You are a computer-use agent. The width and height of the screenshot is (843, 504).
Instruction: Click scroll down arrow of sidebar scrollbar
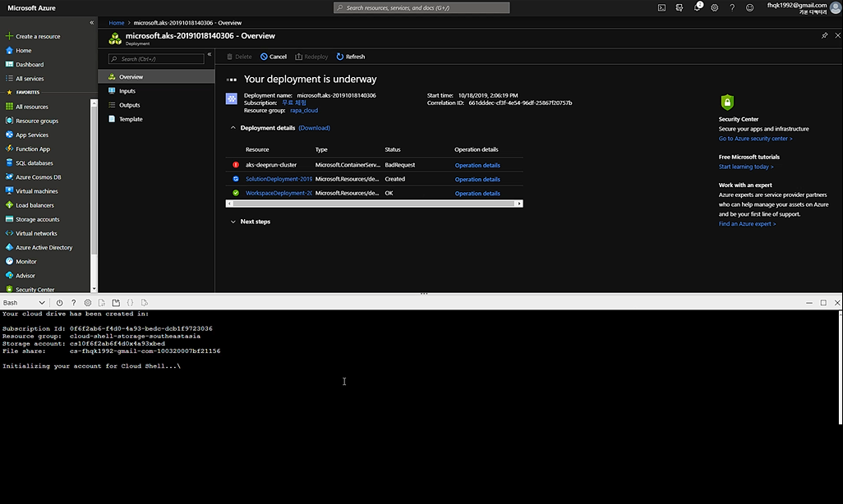[94, 289]
